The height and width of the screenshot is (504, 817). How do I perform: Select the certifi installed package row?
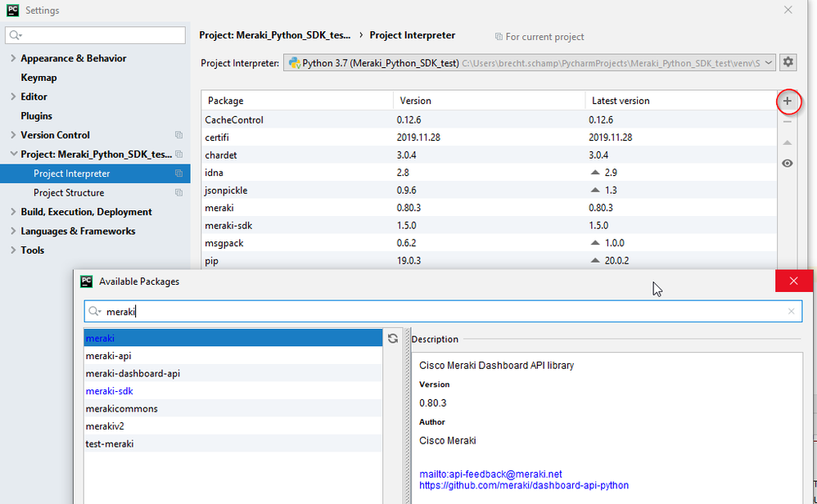tap(489, 137)
